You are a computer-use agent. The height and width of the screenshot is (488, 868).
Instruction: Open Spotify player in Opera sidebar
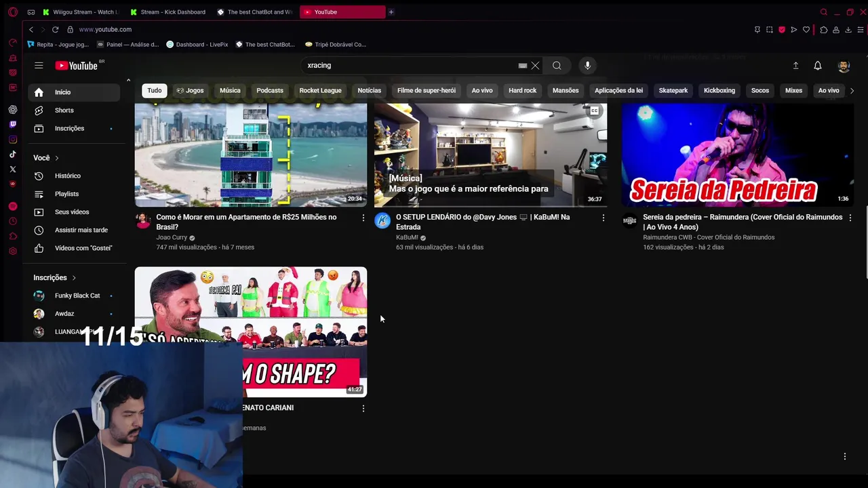point(13,206)
